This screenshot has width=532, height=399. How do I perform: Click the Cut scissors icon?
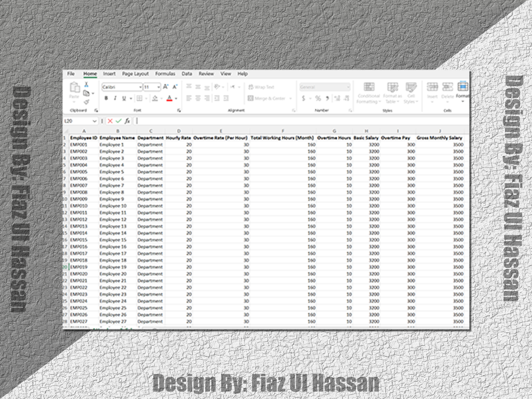(86, 84)
